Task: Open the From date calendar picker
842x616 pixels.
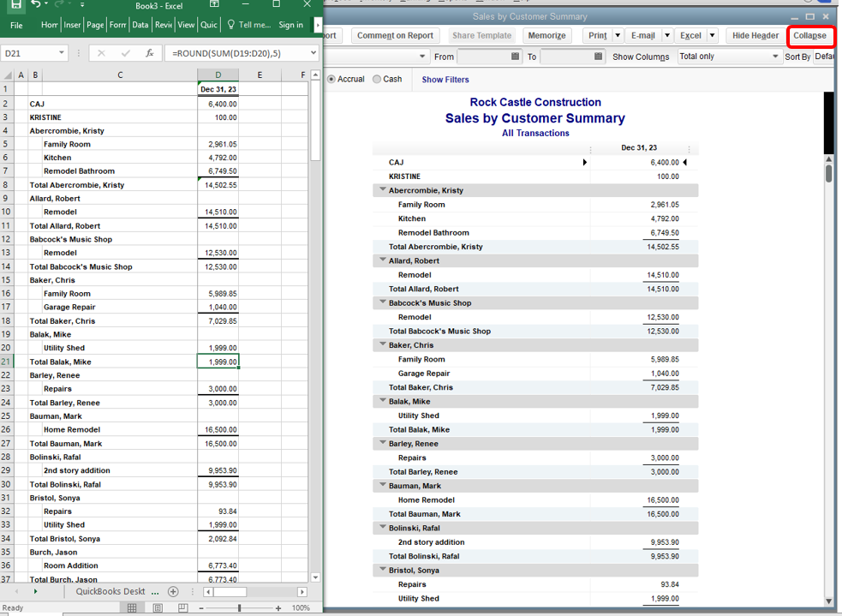Action: pyautogui.click(x=515, y=57)
